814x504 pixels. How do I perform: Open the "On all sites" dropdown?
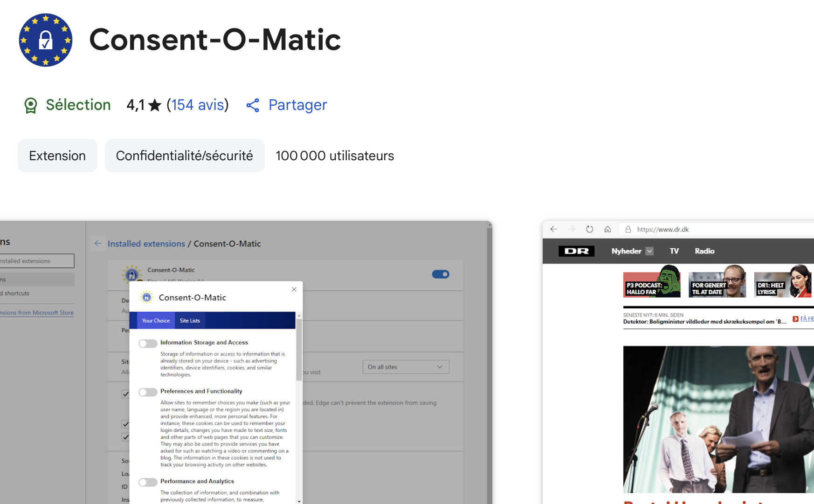click(x=406, y=367)
